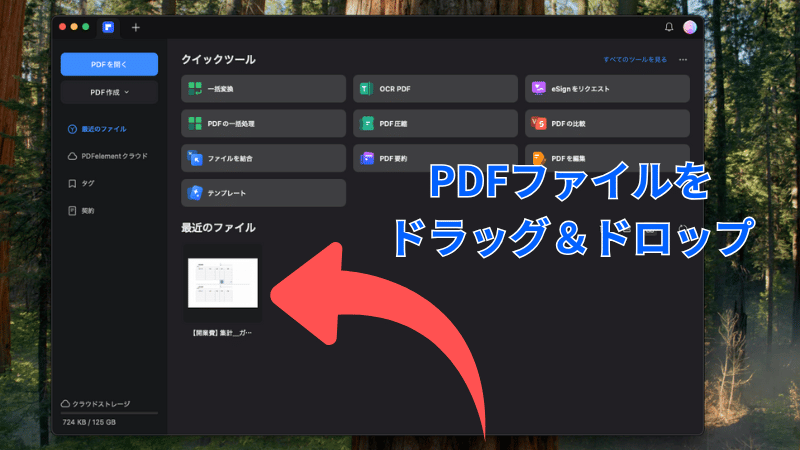Click the クラウドストレージ cloud icon
The image size is (800, 450).
pos(65,404)
